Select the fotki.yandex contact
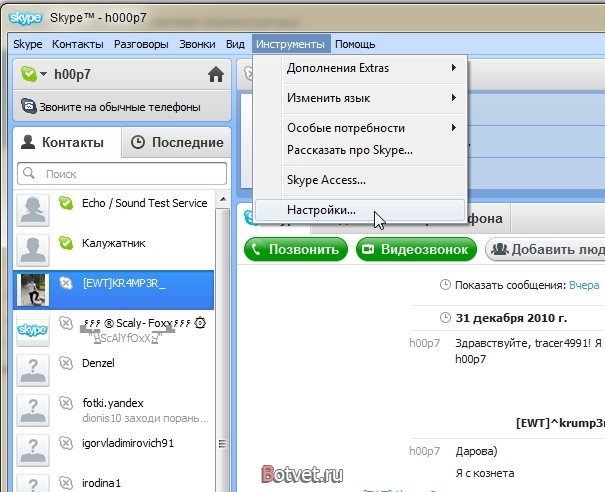605x492 pixels. 114,411
